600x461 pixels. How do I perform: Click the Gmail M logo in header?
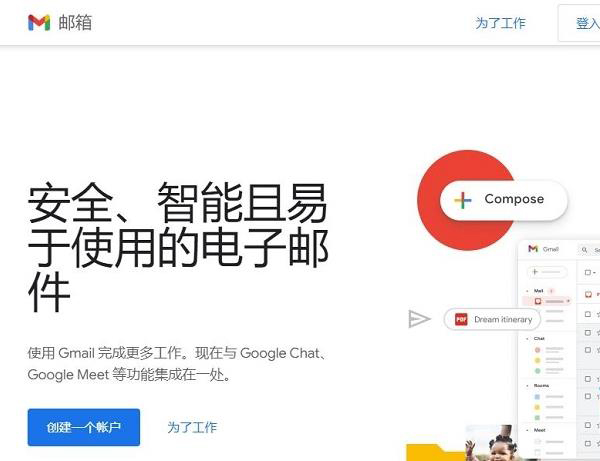point(39,23)
